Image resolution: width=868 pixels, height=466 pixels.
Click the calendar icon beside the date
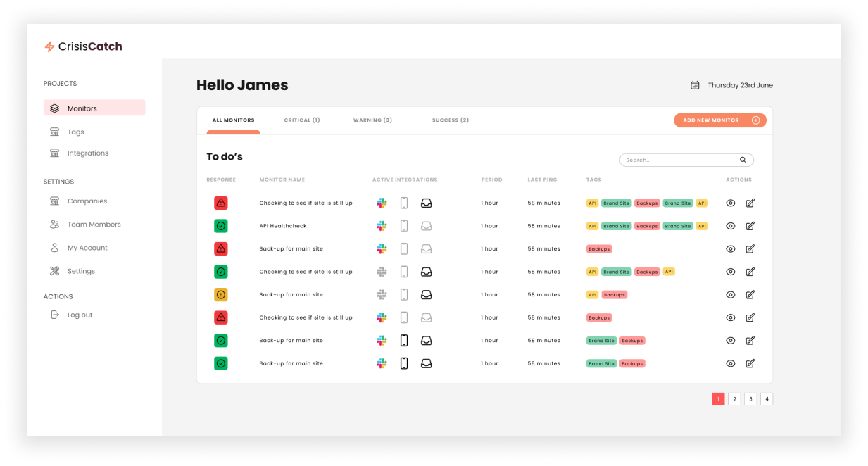(x=695, y=85)
